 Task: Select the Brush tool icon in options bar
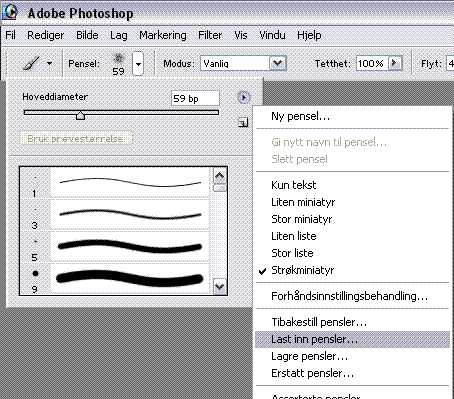tap(31, 63)
